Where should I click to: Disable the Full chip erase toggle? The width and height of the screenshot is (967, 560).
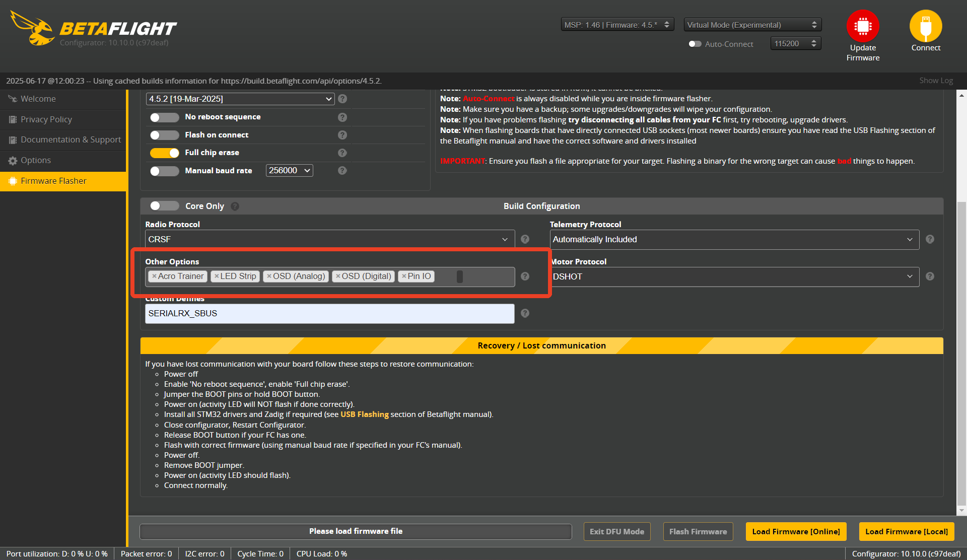pos(164,153)
